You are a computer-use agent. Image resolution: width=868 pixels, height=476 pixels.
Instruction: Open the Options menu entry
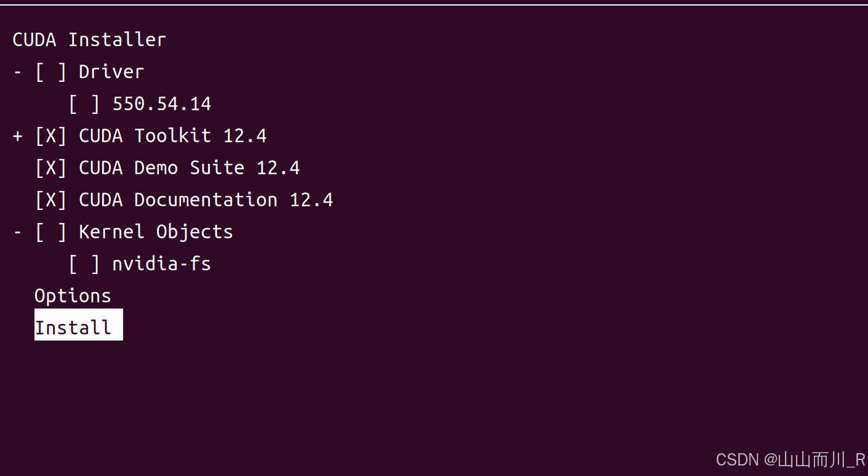pyautogui.click(x=73, y=296)
